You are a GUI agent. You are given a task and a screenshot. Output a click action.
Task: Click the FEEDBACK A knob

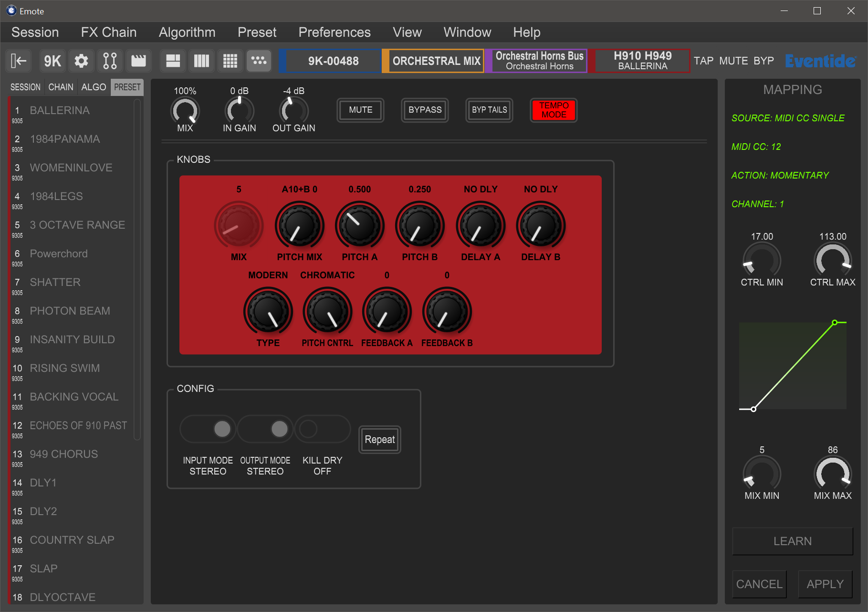[387, 311]
